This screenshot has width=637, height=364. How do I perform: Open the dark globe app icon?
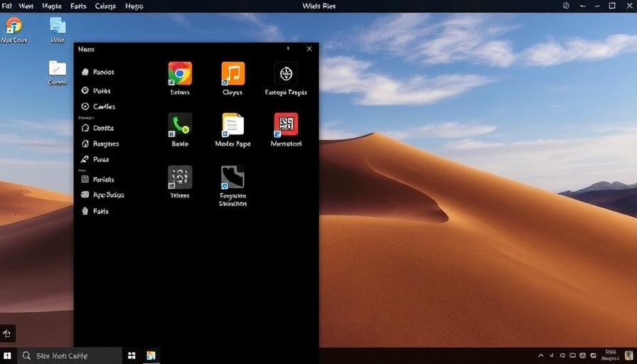click(286, 73)
